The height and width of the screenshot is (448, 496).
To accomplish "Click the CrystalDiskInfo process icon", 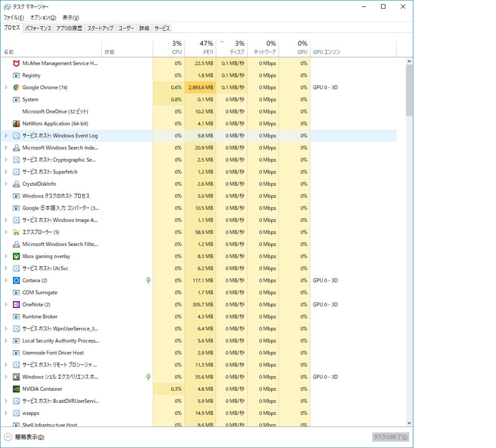I will pyautogui.click(x=16, y=184).
